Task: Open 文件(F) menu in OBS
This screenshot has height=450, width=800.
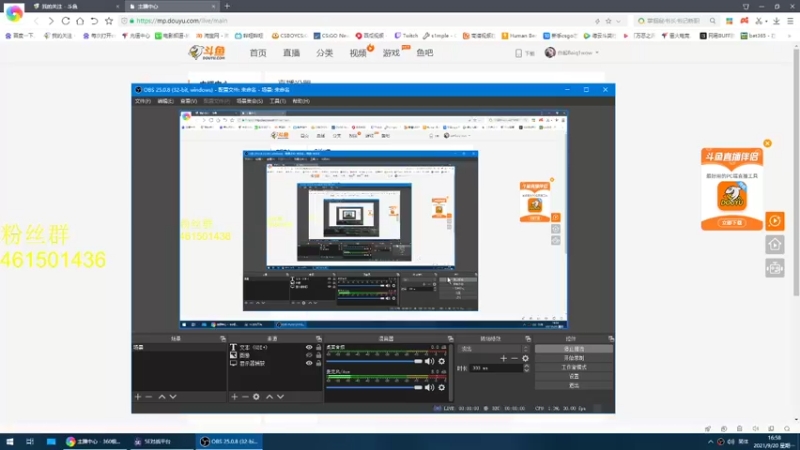Action: pyautogui.click(x=143, y=101)
